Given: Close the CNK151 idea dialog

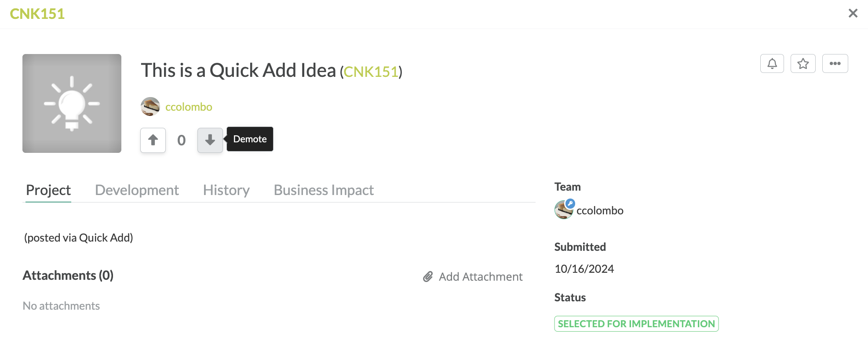Looking at the screenshot, I should [853, 14].
